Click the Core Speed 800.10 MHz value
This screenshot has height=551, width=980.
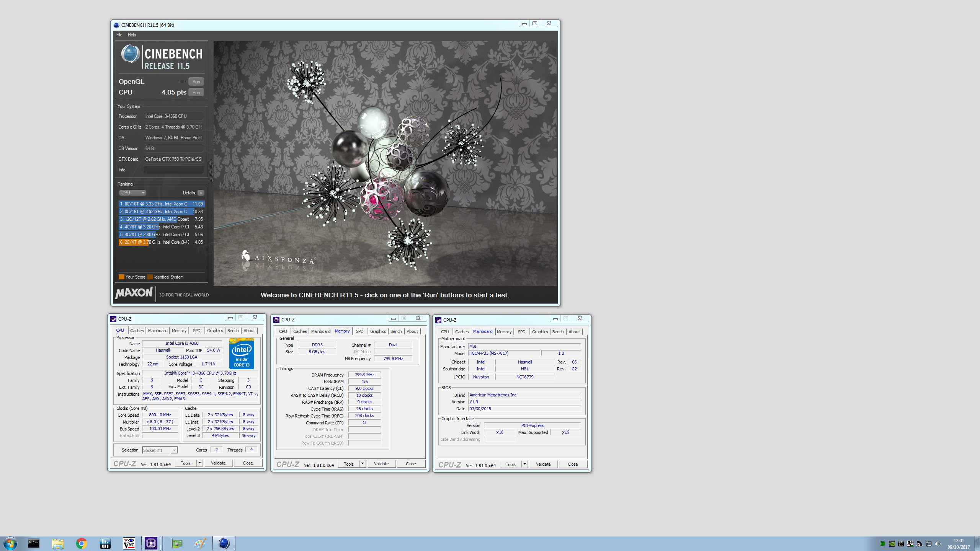point(160,415)
